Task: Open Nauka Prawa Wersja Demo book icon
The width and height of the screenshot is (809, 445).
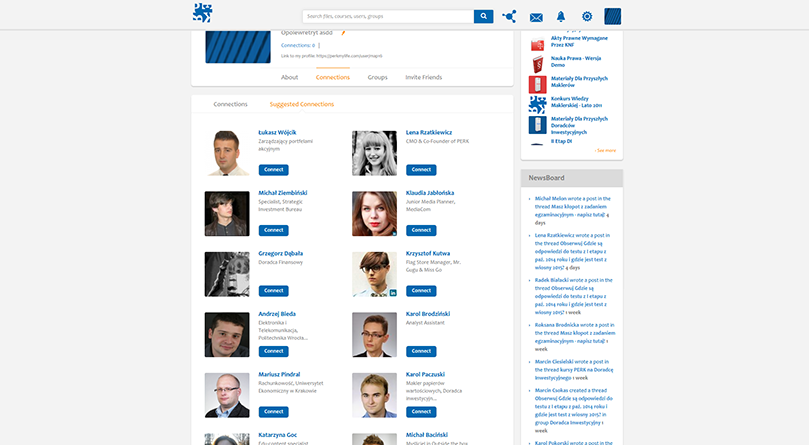Action: (x=537, y=64)
